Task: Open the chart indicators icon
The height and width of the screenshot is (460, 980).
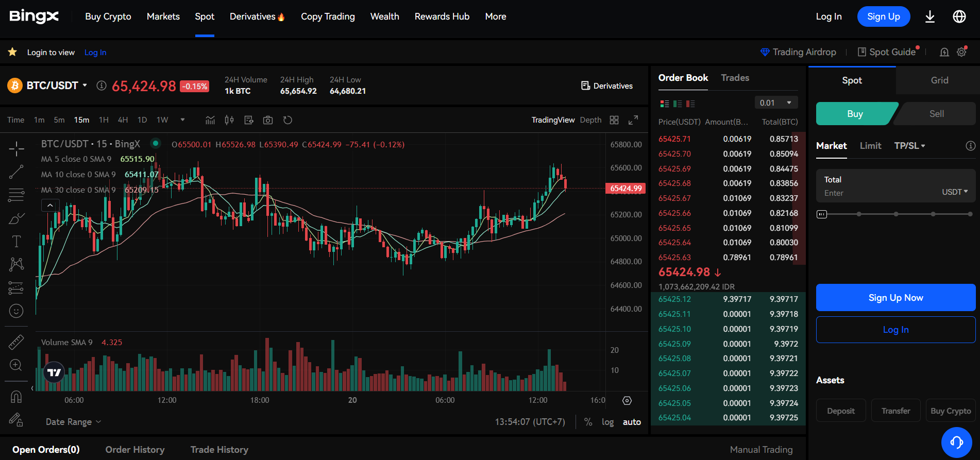Action: [x=210, y=120]
